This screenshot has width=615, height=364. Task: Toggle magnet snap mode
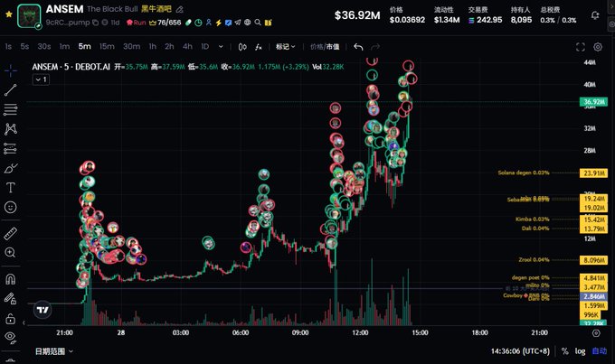(x=11, y=279)
